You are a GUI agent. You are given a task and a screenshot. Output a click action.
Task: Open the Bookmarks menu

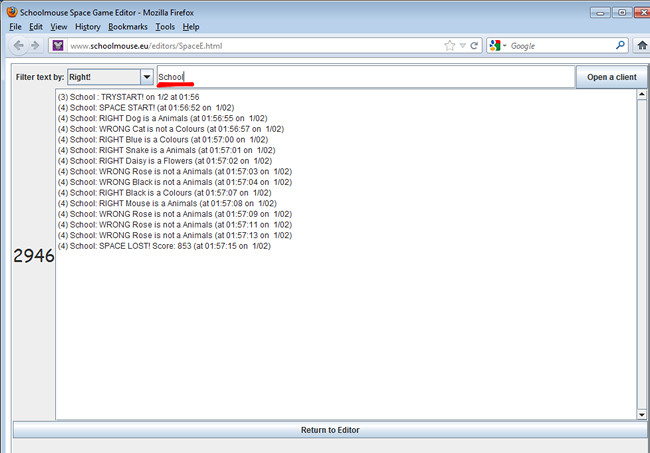point(127,26)
